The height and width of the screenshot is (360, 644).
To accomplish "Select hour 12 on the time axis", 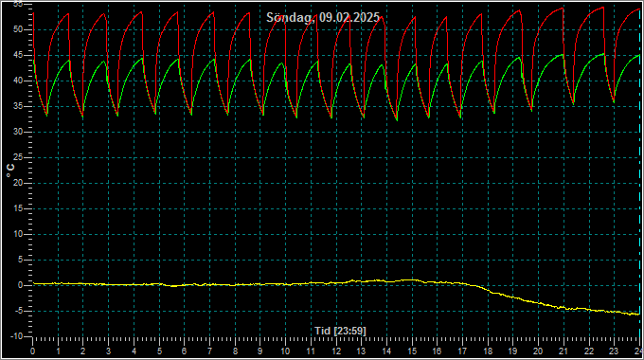I will 336,351.
